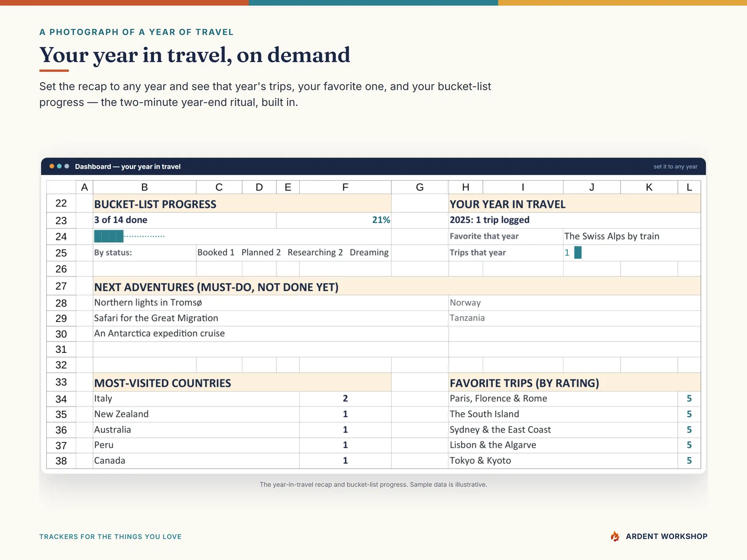Viewport: 747px width, 560px height.
Task: Select row header 22
Action: point(61,203)
